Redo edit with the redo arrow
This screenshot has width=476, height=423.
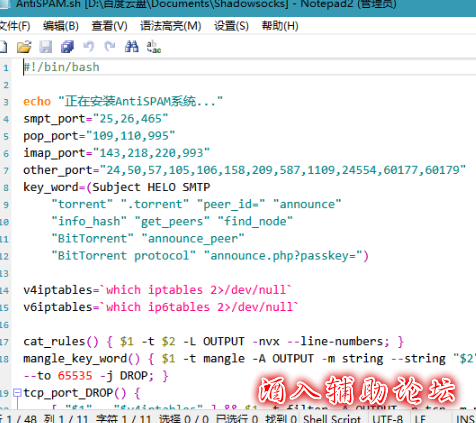click(110, 47)
